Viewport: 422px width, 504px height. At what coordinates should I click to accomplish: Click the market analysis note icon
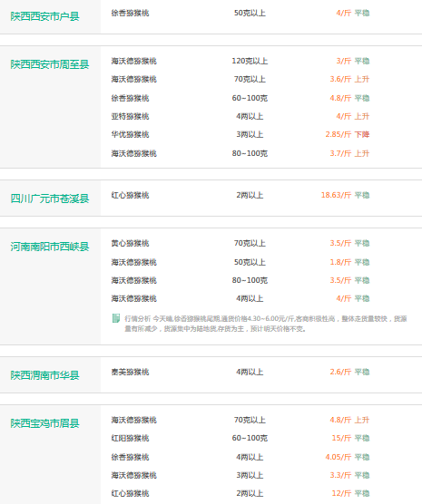tap(116, 318)
